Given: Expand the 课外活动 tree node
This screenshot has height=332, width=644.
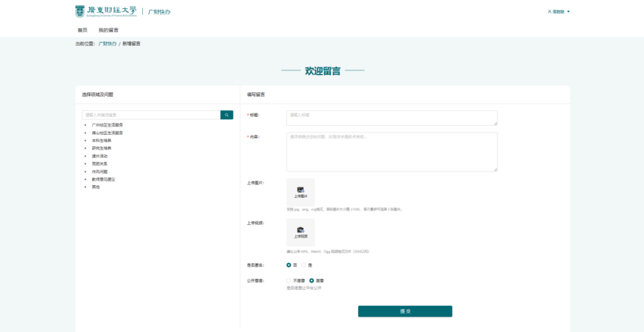Looking at the screenshot, I should (x=85, y=156).
